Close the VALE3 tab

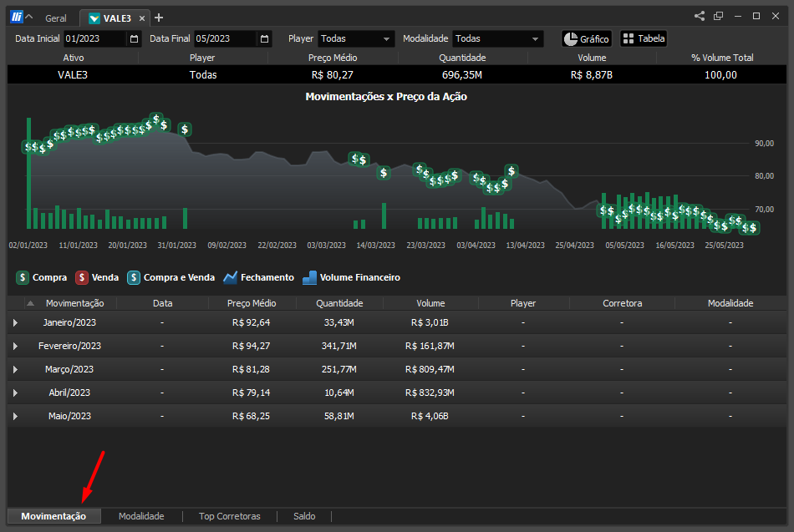click(x=142, y=18)
